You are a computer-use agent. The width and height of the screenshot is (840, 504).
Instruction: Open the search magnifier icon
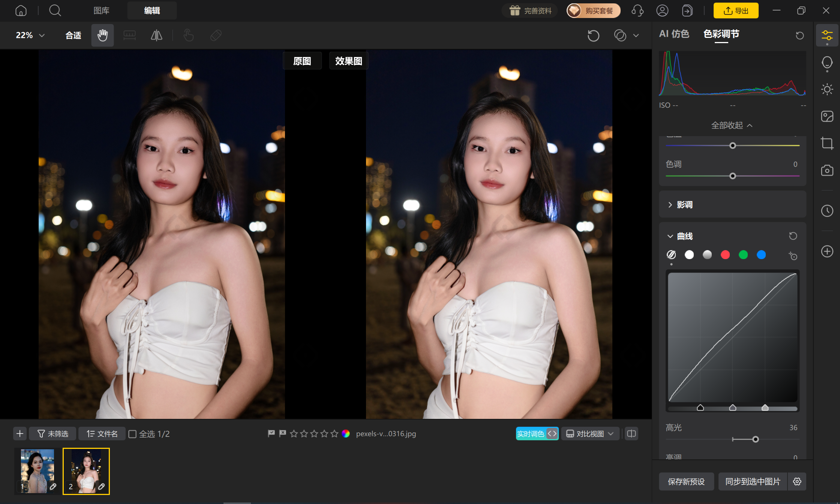(55, 10)
